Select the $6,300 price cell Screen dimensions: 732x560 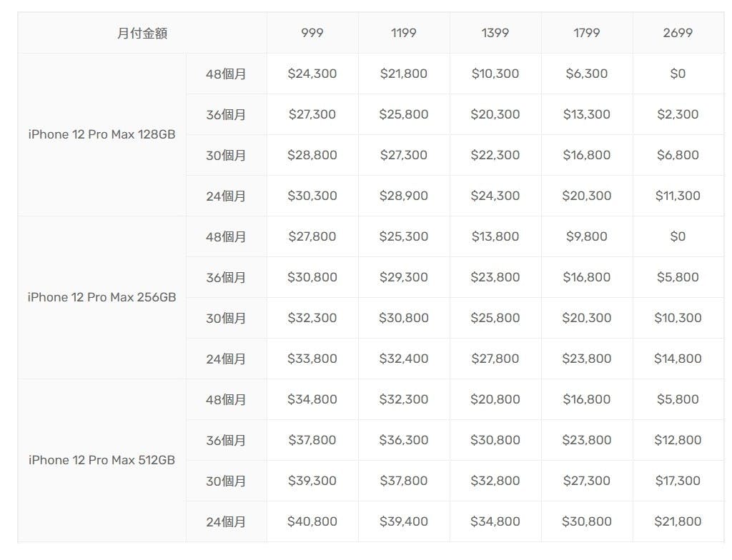point(587,74)
